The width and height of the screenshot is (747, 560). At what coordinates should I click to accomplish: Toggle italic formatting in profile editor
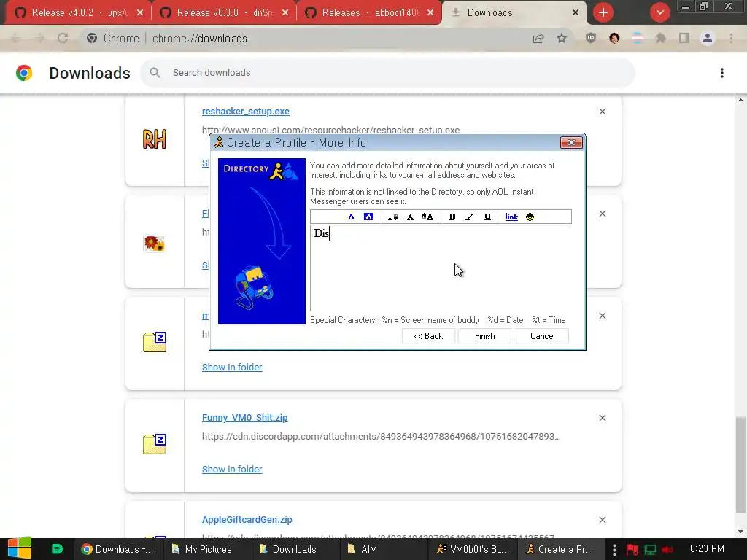point(470,217)
